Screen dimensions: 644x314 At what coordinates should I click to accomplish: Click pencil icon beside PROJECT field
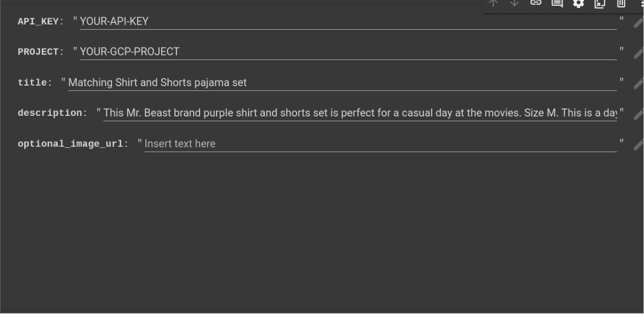[638, 53]
